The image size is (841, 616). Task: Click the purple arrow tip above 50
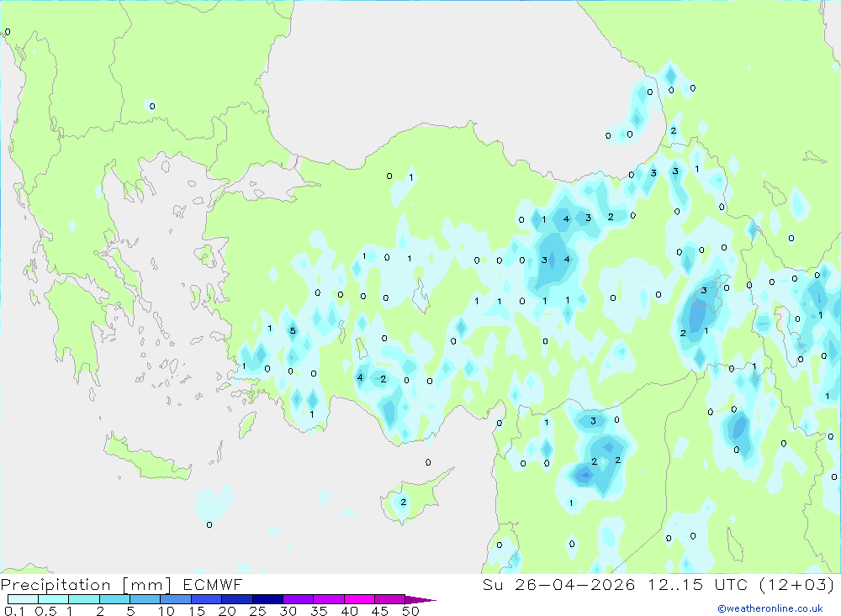coord(420,599)
